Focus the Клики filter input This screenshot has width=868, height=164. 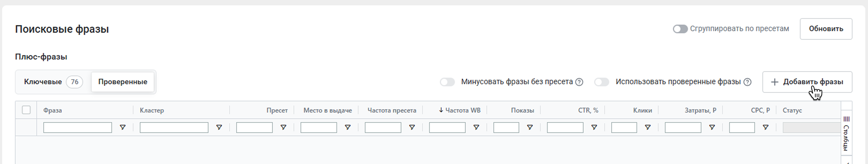tap(624, 128)
